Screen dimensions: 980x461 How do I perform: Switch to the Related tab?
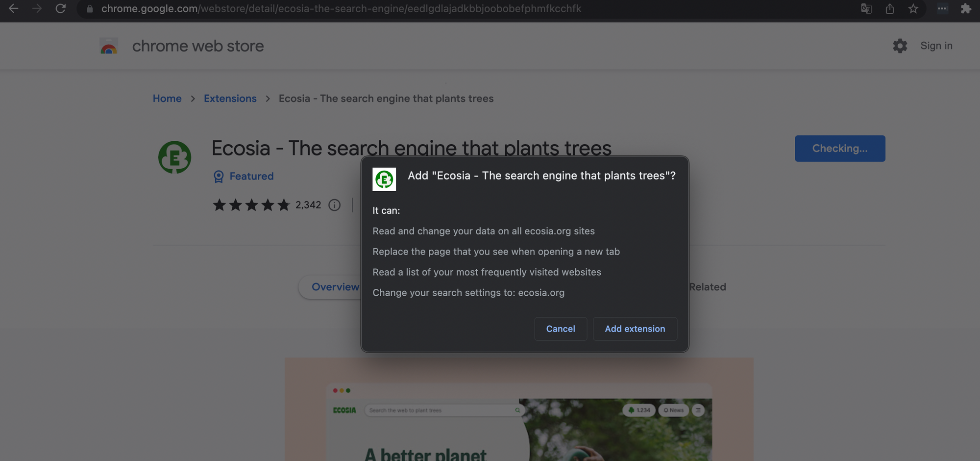point(708,287)
